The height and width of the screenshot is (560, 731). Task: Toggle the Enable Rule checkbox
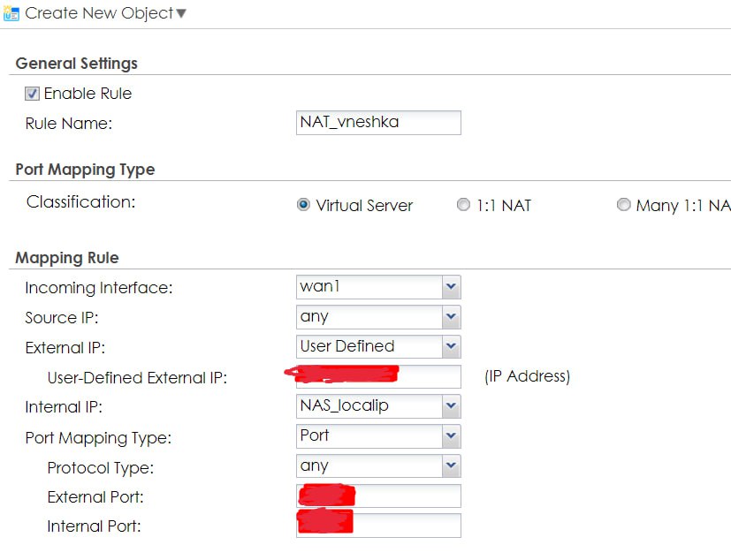(x=32, y=94)
